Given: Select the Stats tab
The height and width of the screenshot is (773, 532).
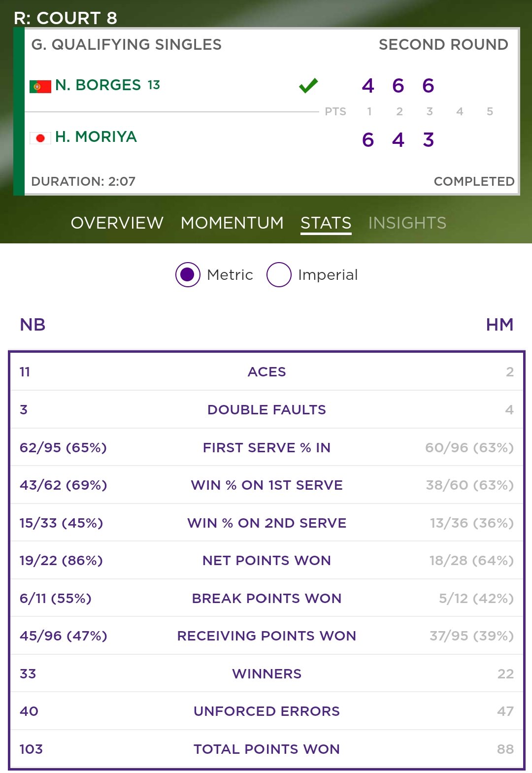Looking at the screenshot, I should (326, 223).
